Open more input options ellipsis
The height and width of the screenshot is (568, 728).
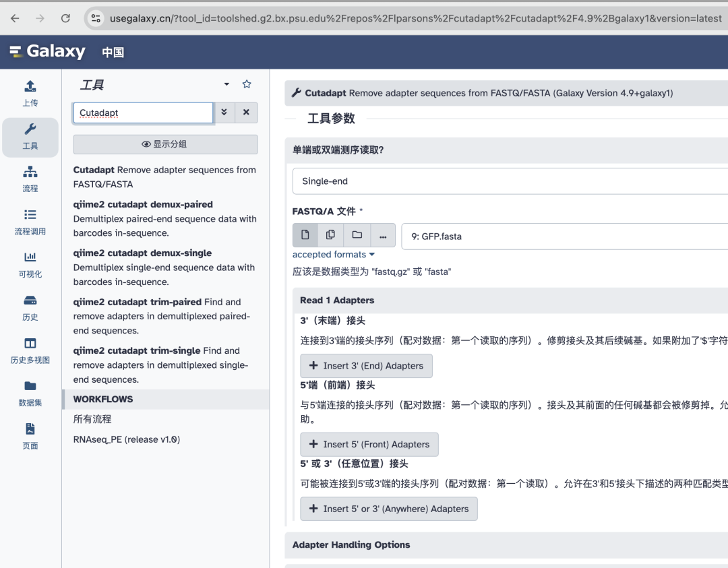click(x=383, y=234)
